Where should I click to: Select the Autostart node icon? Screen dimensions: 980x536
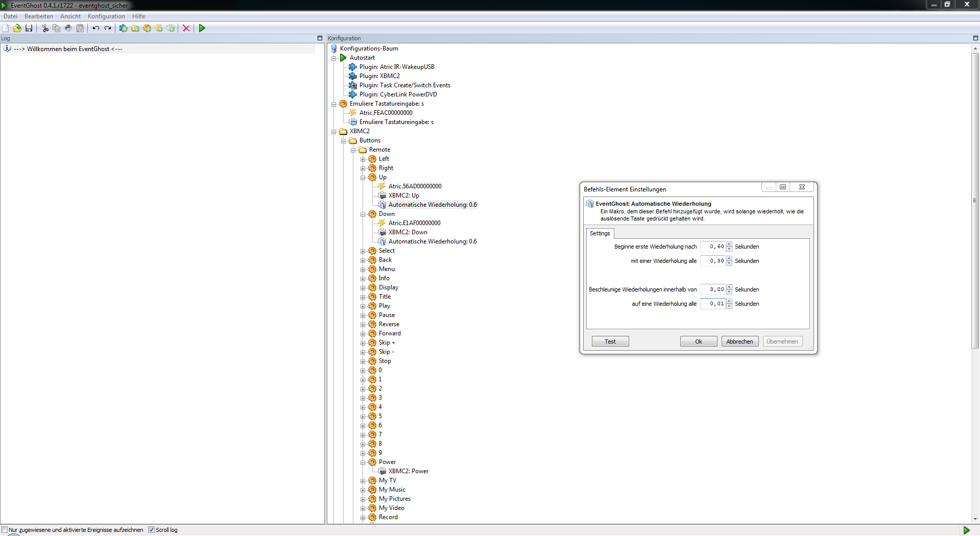click(344, 58)
